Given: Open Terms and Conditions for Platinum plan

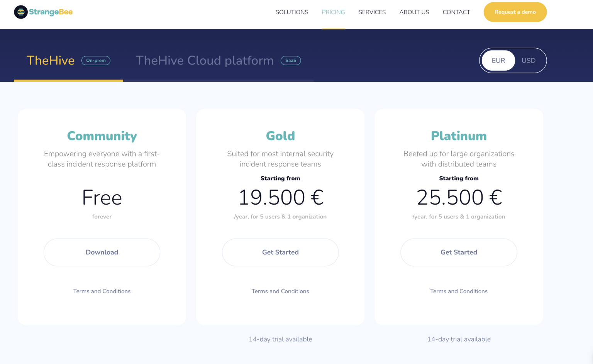Looking at the screenshot, I should click(x=459, y=291).
